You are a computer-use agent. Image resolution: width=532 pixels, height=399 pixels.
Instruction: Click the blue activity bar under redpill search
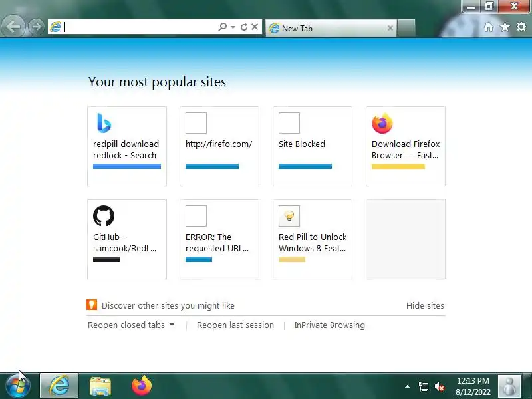[x=127, y=166]
